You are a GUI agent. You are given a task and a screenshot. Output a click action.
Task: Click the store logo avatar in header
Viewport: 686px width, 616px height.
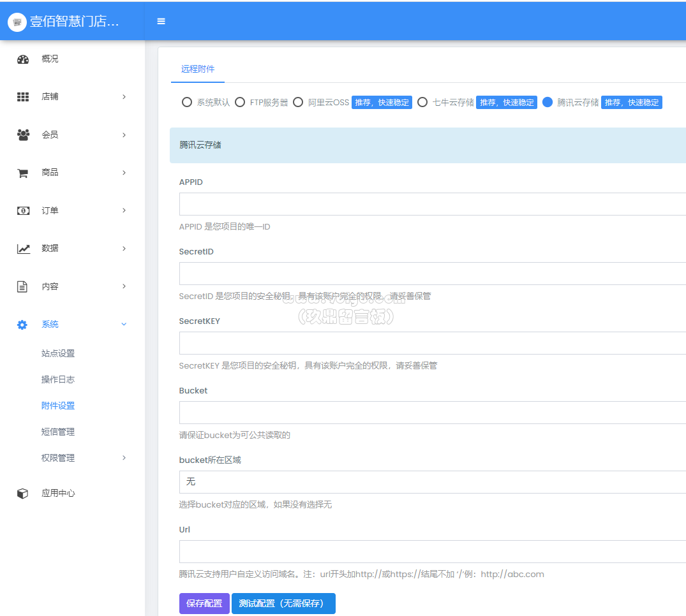click(17, 22)
